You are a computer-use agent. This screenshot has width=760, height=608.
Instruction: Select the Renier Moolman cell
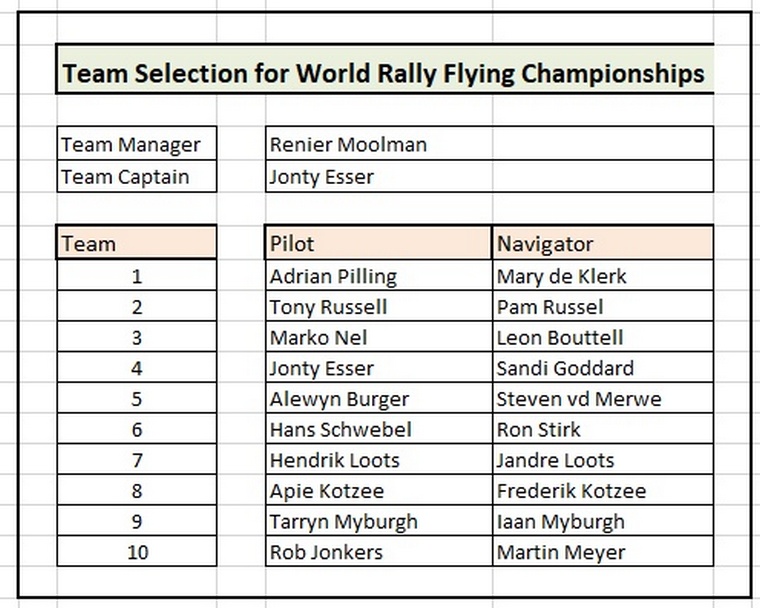[490, 144]
